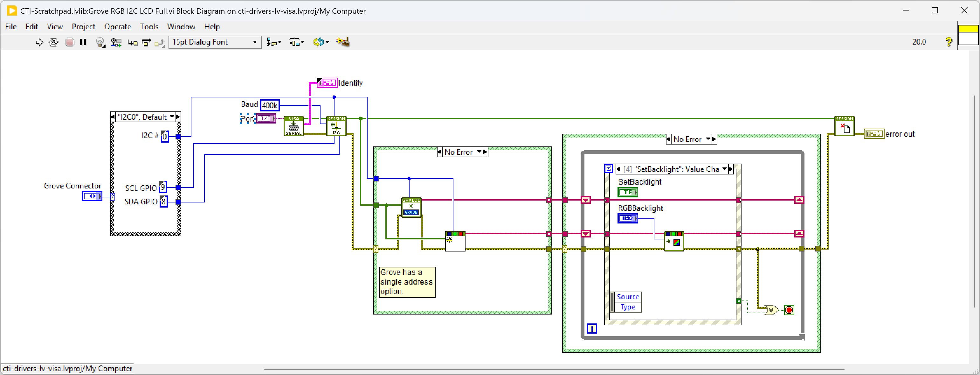Toggle Retain Wire Values button

point(116,42)
